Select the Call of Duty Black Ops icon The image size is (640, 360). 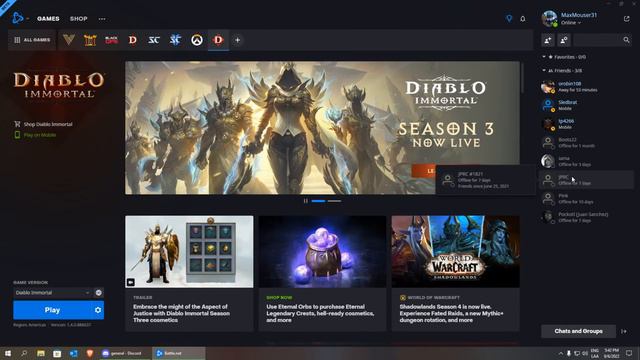click(111, 40)
